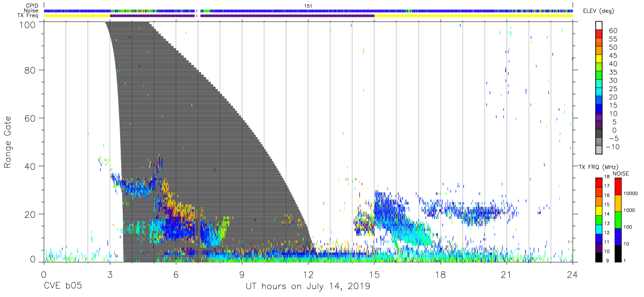This screenshot has width=644, height=297.
Task: Click hour 6 on the time axis
Action: [176, 274]
